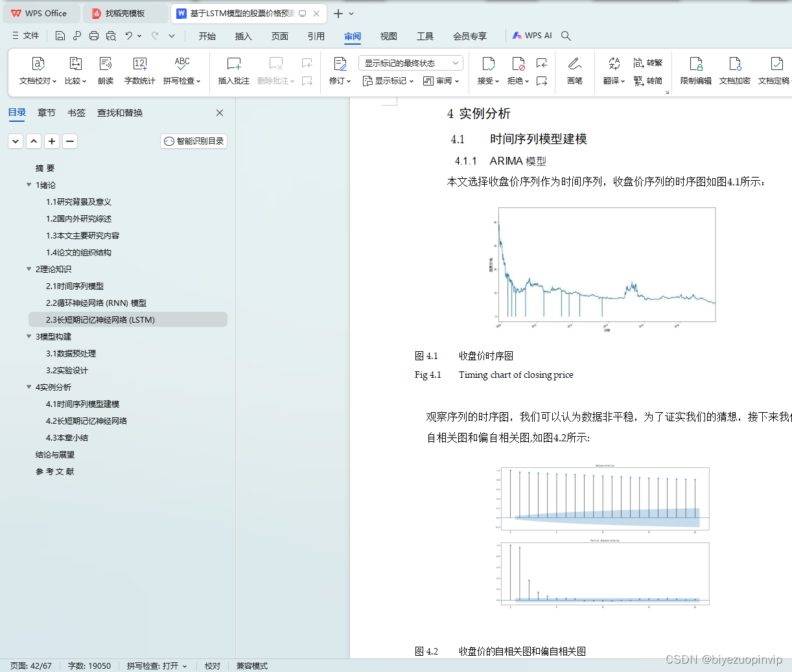The image size is (792, 672).
Task: Click the undo arrow icon
Action: (x=129, y=36)
